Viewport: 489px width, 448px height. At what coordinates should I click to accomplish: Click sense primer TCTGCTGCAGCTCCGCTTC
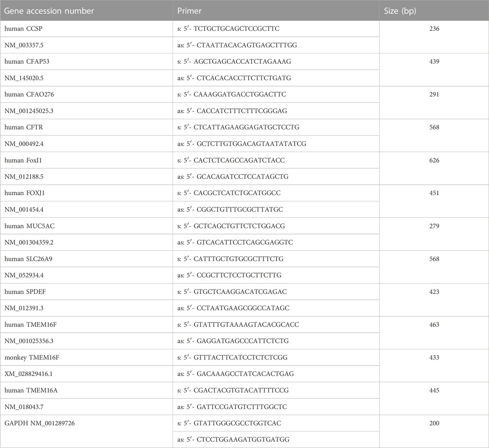coord(237,29)
